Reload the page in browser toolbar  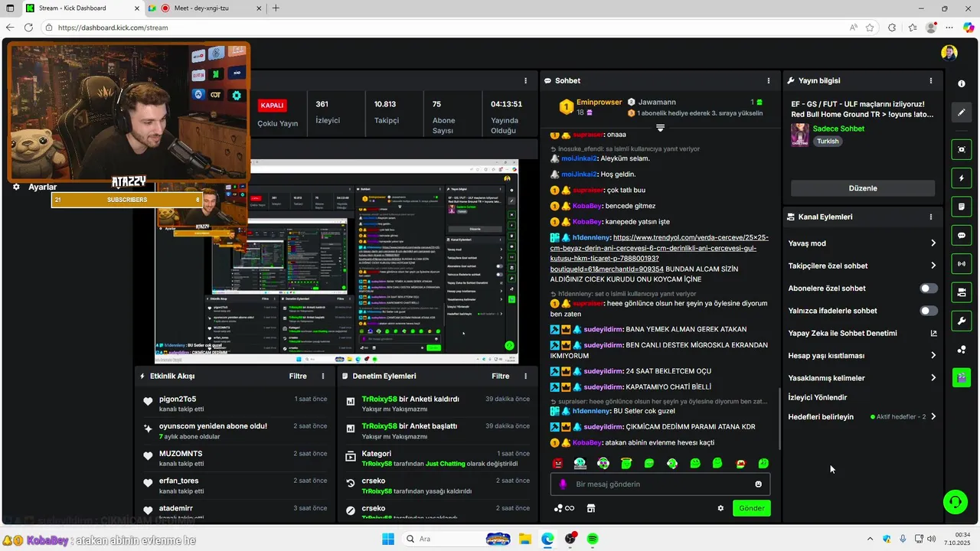tap(28, 28)
